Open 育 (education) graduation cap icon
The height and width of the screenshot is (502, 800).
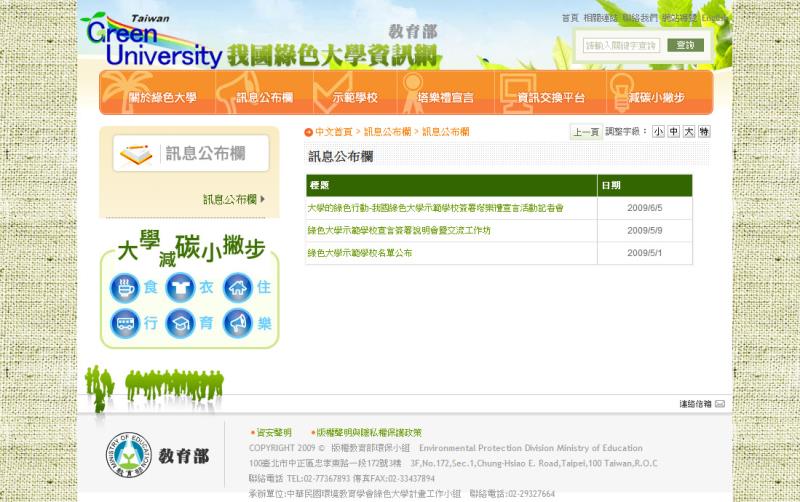click(180, 323)
